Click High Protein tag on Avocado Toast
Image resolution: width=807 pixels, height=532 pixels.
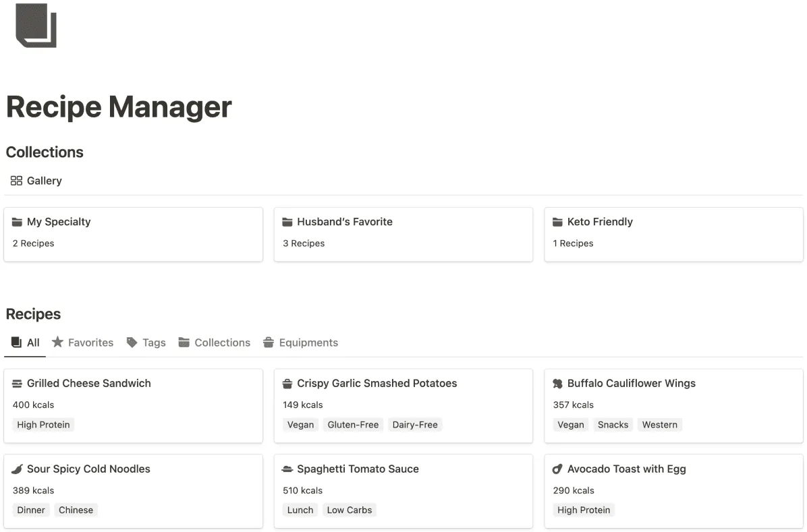click(x=584, y=510)
